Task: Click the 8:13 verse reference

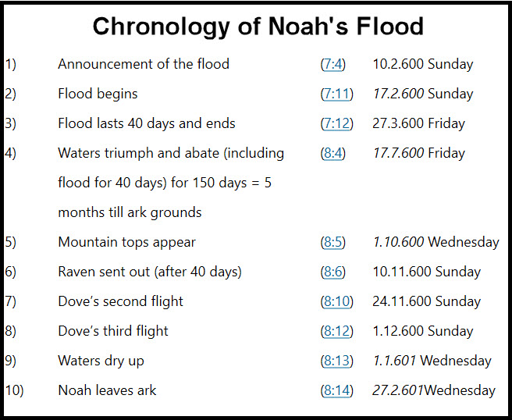Action: pos(336,361)
